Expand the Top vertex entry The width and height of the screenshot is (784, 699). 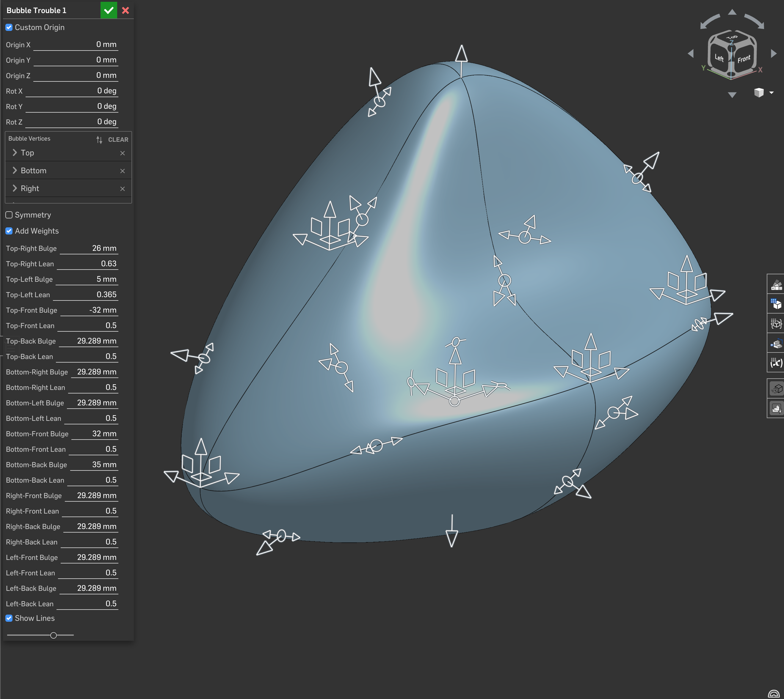(x=15, y=153)
